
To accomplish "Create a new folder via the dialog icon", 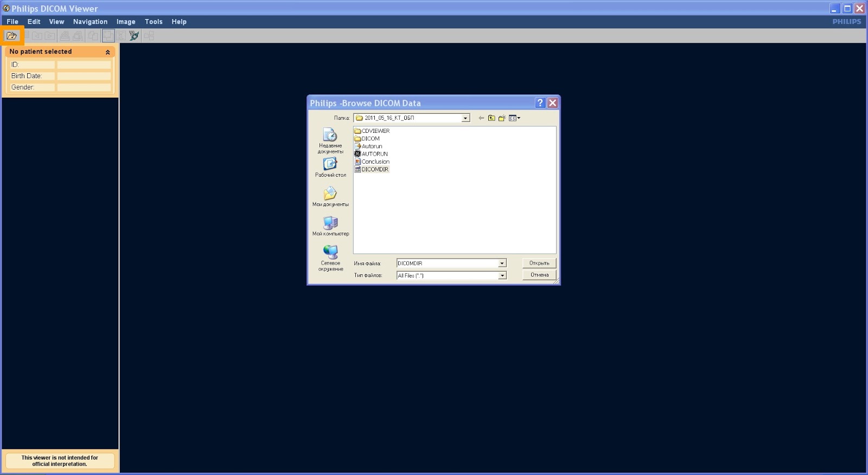I will (x=502, y=118).
